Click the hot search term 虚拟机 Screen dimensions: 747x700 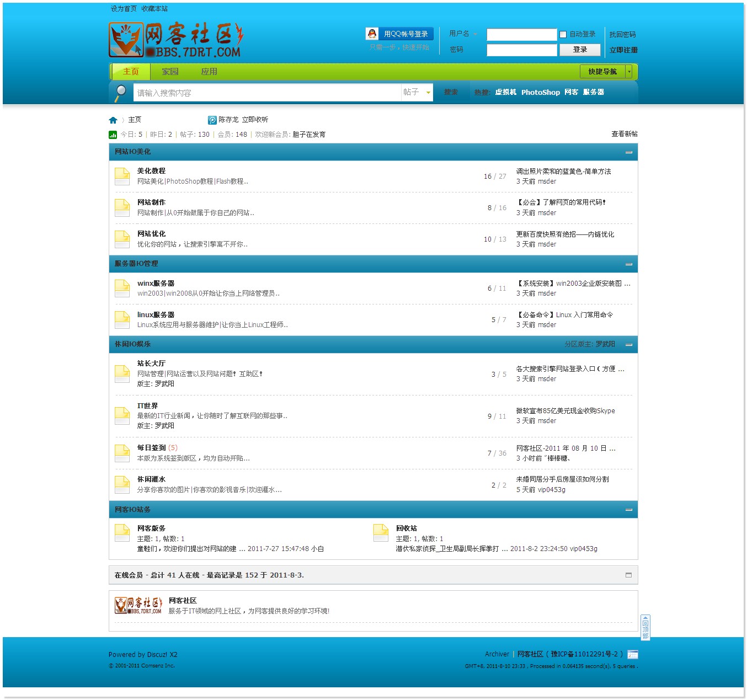pyautogui.click(x=506, y=92)
